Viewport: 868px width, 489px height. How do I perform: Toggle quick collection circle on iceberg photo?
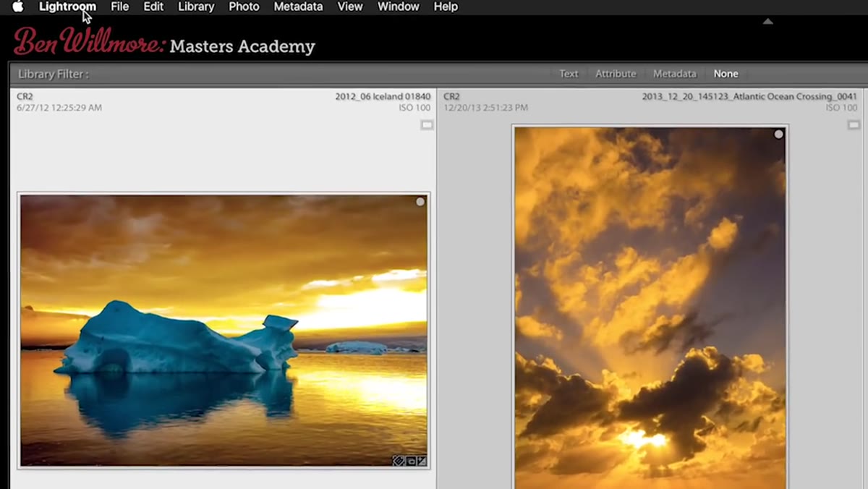[x=420, y=203]
